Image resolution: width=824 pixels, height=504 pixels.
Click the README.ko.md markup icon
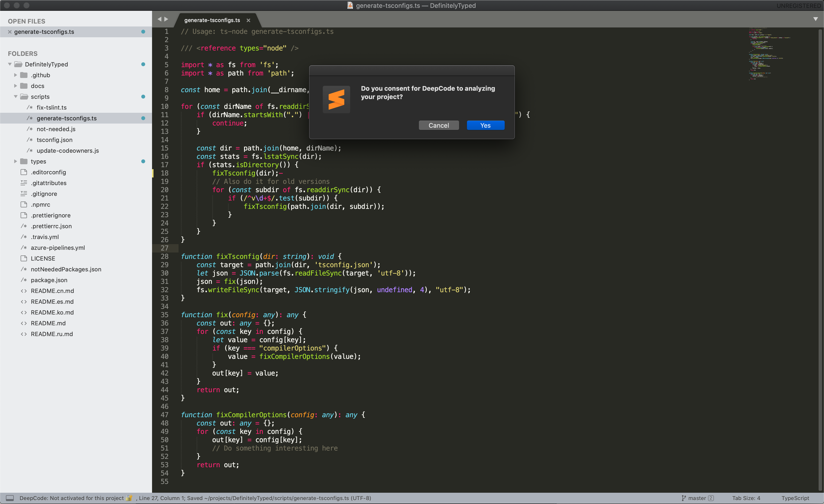point(24,313)
